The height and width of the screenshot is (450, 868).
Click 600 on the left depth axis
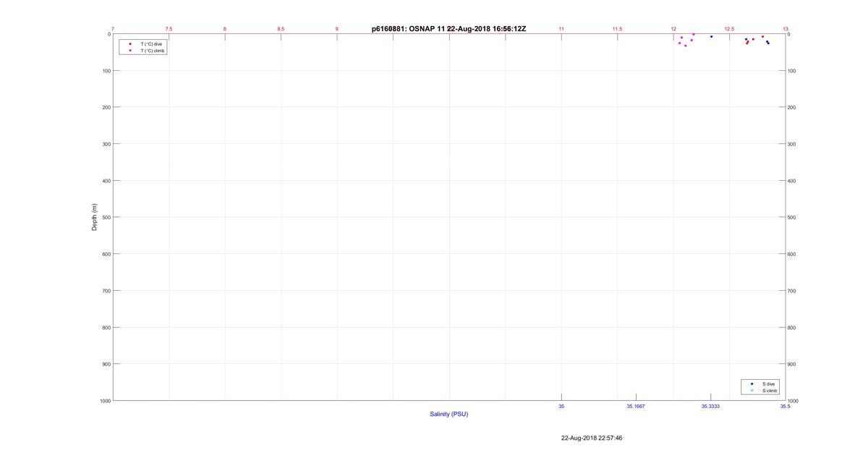[106, 254]
